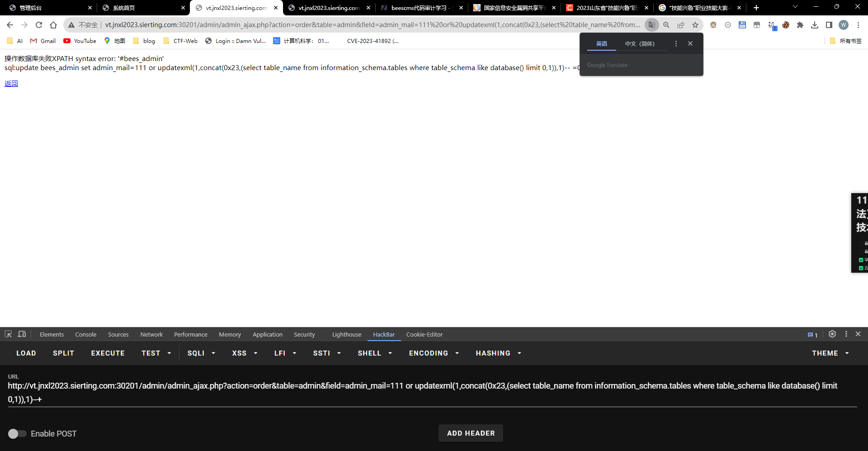
Task: Open the tab search chevron
Action: pyautogui.click(x=795, y=7)
